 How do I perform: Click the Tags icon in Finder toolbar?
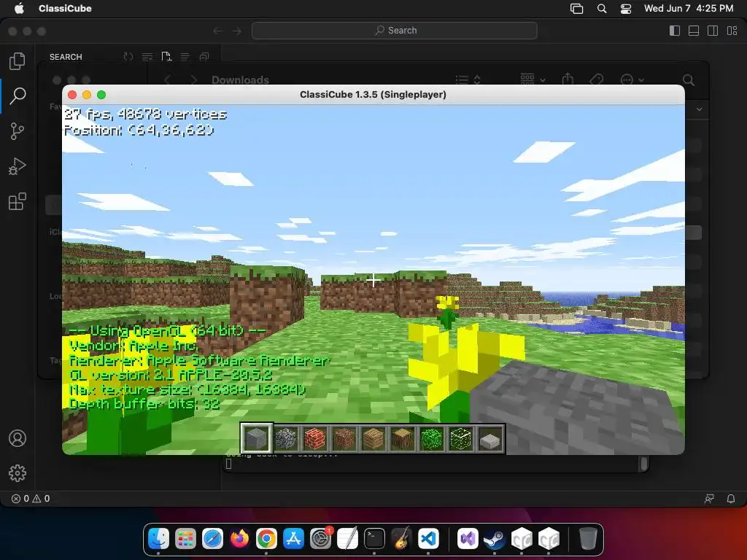pyautogui.click(x=597, y=79)
